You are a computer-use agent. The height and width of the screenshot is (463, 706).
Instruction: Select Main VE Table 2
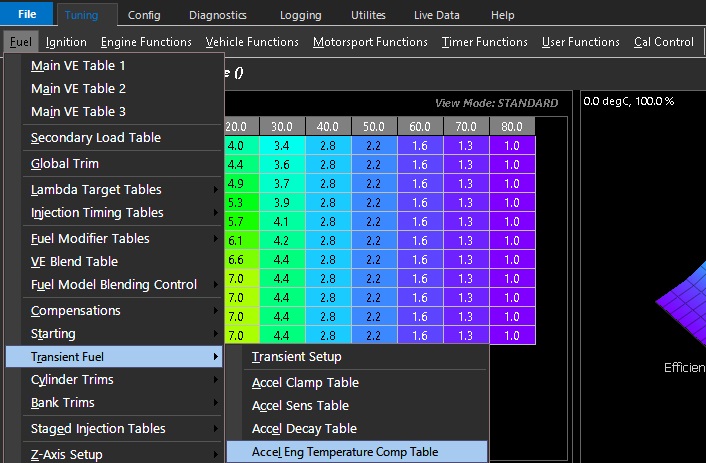(x=114, y=89)
